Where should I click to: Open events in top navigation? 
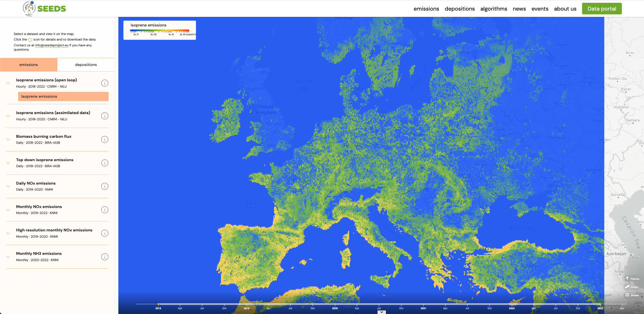pos(540,9)
